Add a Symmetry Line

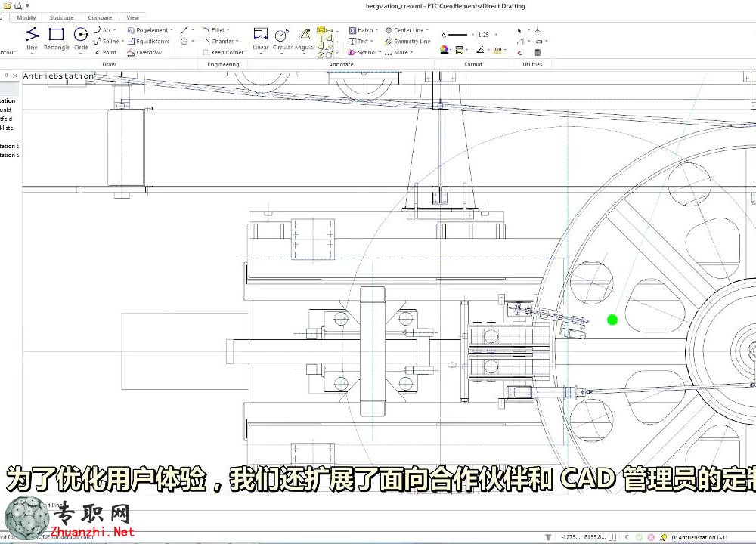(x=407, y=41)
